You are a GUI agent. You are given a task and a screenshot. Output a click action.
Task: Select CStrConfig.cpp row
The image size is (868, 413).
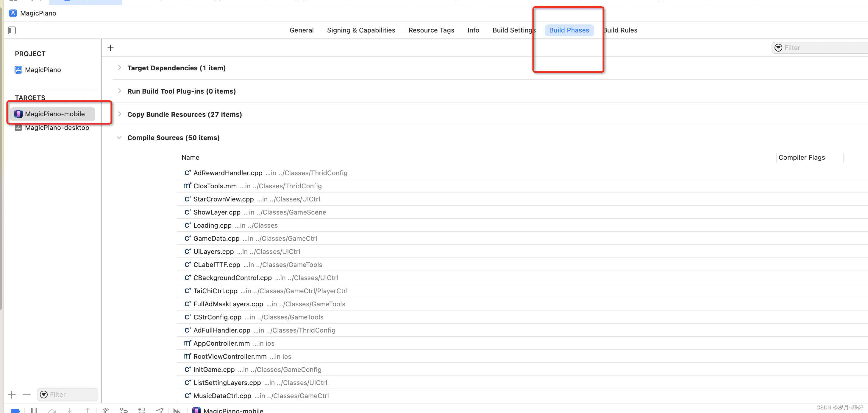[522, 317]
